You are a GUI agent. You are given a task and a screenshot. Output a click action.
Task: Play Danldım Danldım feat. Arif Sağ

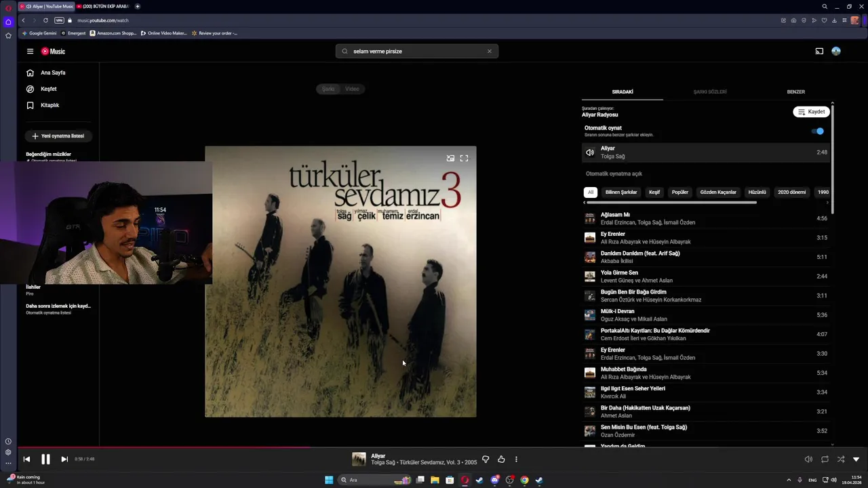pos(705,257)
